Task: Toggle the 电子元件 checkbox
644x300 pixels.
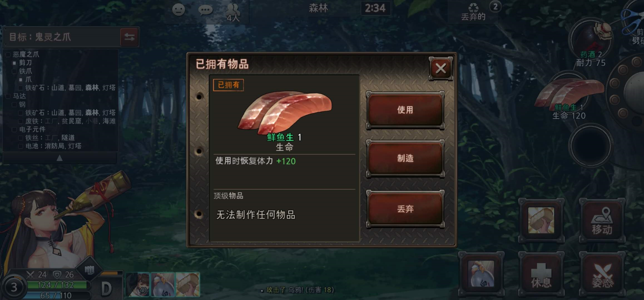Action: [14, 130]
